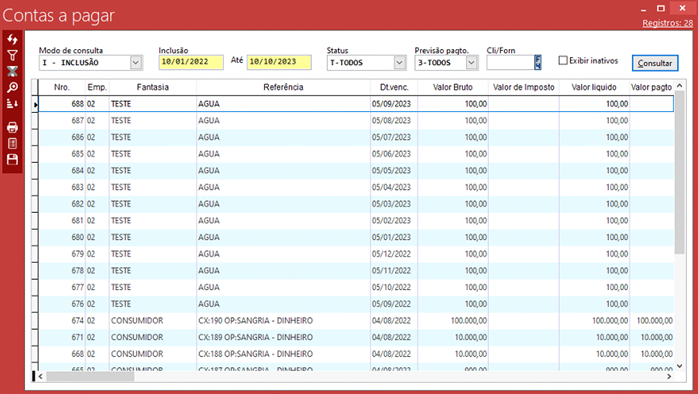
Task: Open the report document icon
Action: (x=12, y=143)
